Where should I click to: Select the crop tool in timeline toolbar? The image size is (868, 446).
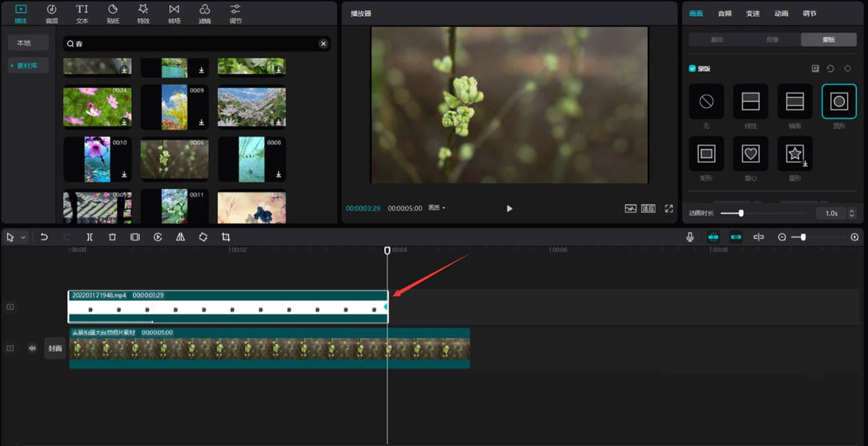tap(226, 237)
